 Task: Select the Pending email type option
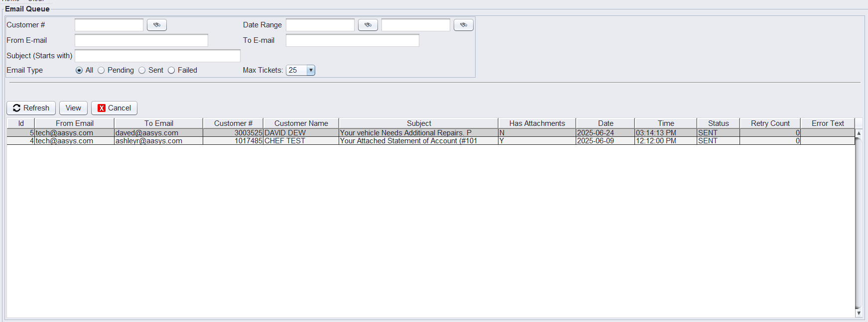point(102,70)
